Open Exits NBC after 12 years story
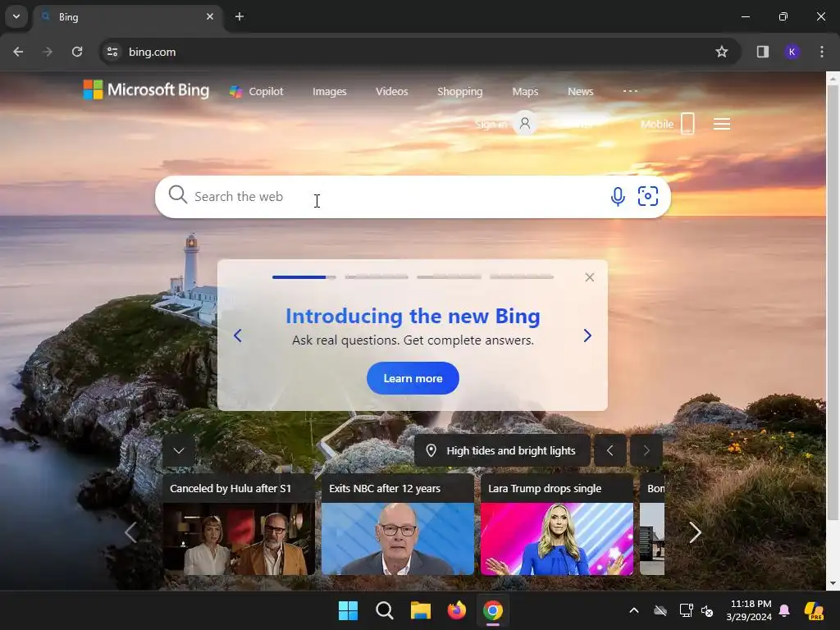The height and width of the screenshot is (630, 840). coord(398,524)
